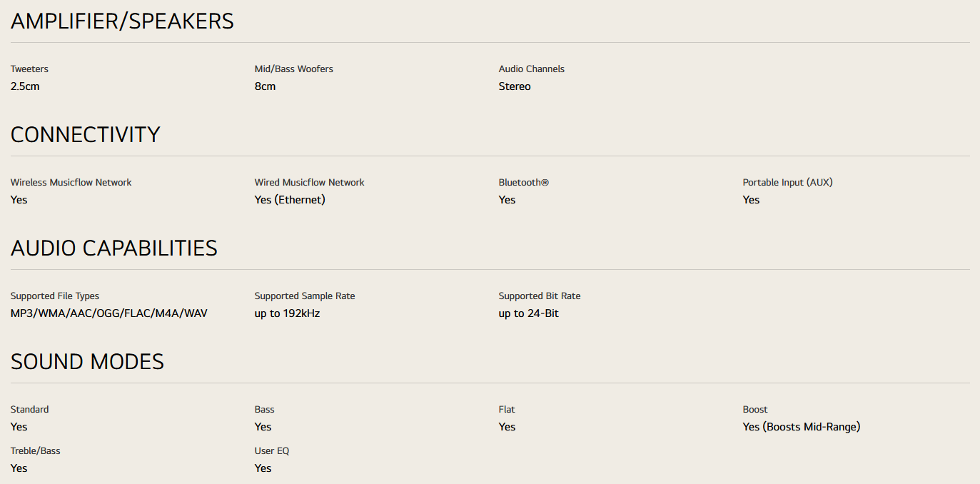Click the up to 192kHz value
980x484 pixels.
[x=287, y=313]
